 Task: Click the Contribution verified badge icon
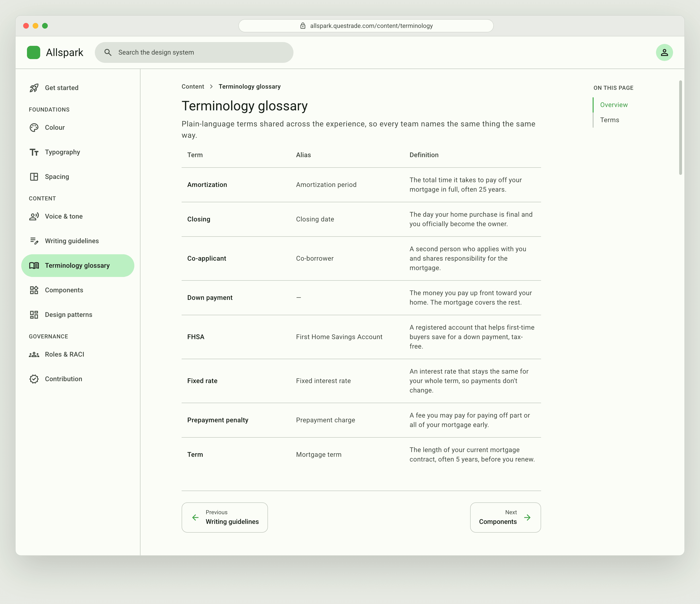tap(34, 379)
